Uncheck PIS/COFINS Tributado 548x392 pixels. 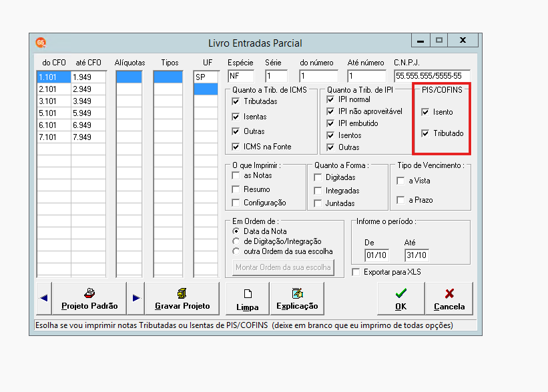tap(425, 133)
